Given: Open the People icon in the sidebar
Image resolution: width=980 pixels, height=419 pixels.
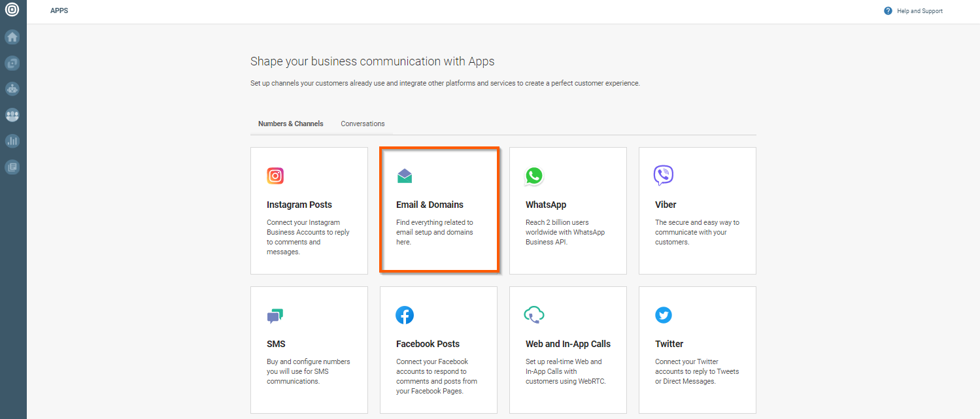Looking at the screenshot, I should coord(12,115).
